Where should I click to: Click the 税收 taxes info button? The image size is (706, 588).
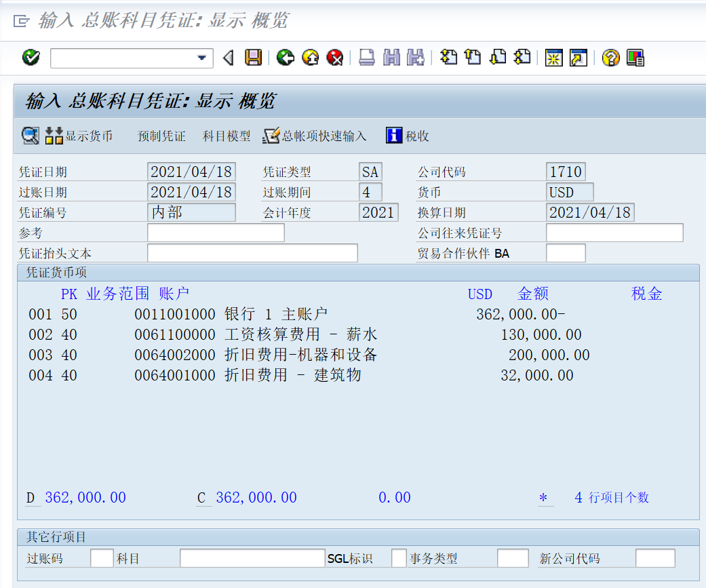(x=408, y=136)
